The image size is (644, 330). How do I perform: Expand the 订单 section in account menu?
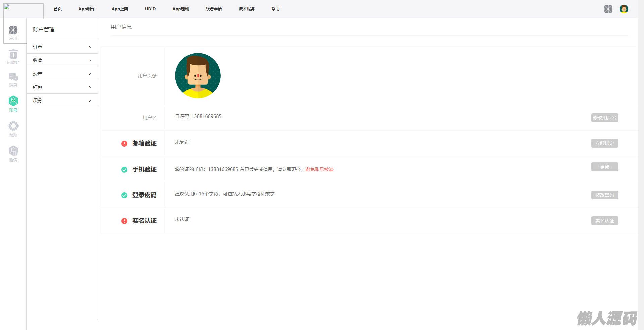pos(62,47)
